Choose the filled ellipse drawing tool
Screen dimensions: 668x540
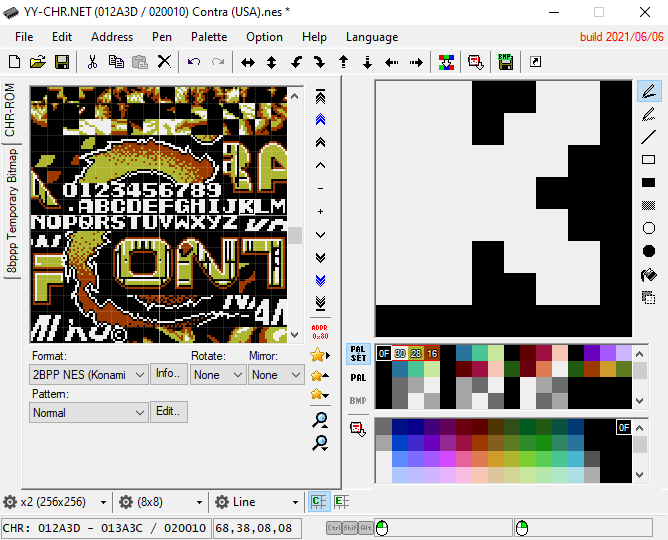click(x=648, y=251)
